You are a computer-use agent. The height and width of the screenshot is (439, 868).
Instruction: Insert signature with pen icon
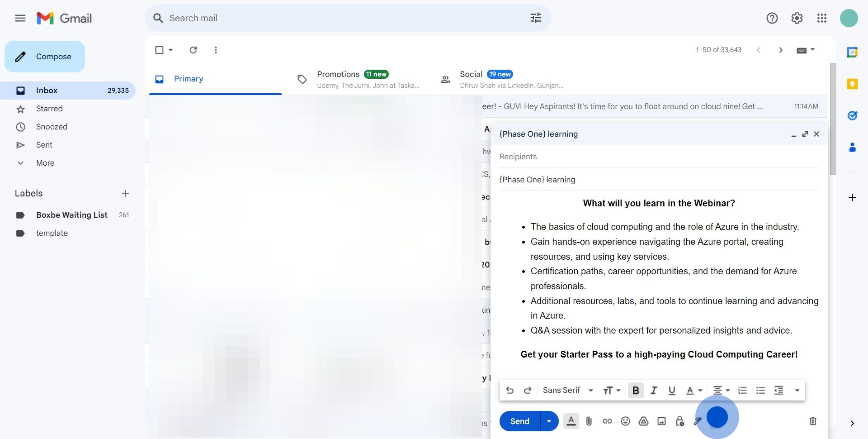click(697, 421)
